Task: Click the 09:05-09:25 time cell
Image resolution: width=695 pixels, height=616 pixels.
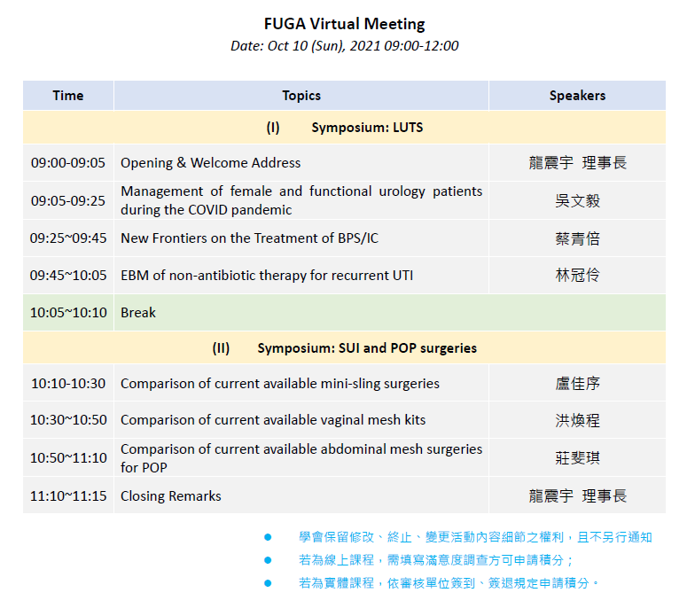Action: pos(68,201)
